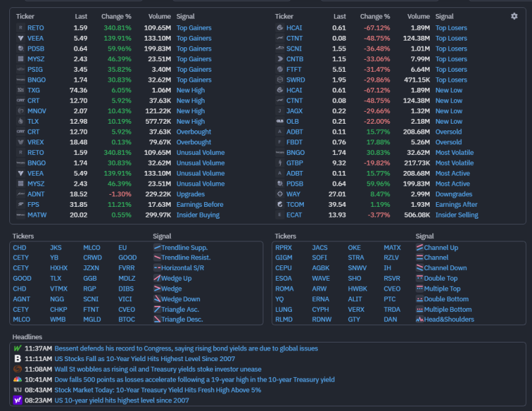The image size is (532, 411).
Task: Open the ECAT ticker link
Action: pyautogui.click(x=294, y=215)
